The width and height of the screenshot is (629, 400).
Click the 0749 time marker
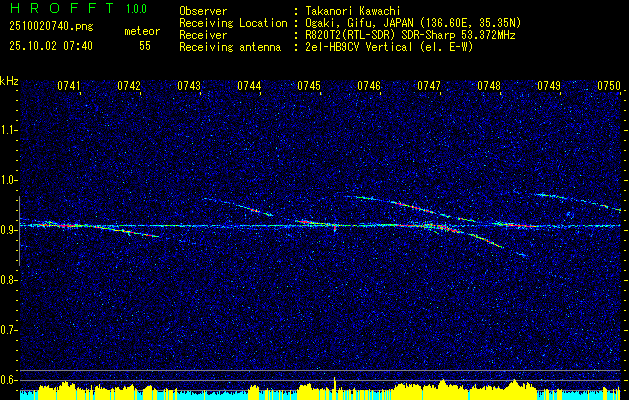point(549,86)
